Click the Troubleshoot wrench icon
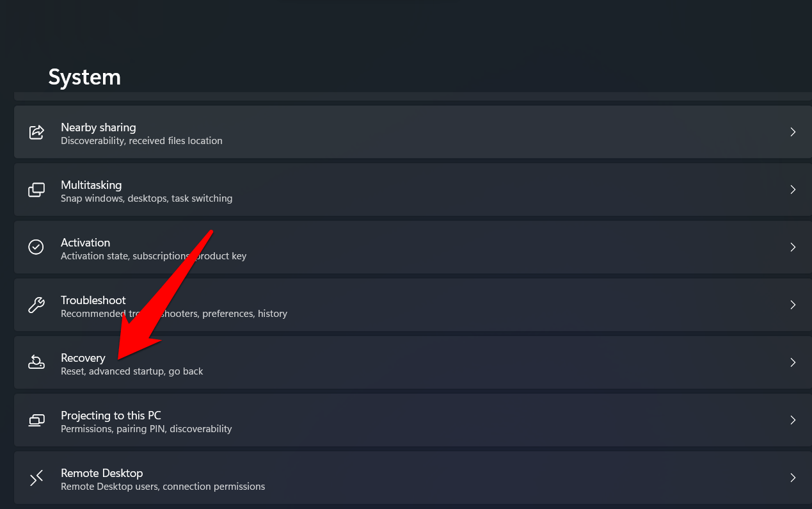Image resolution: width=812 pixels, height=509 pixels. (36, 305)
